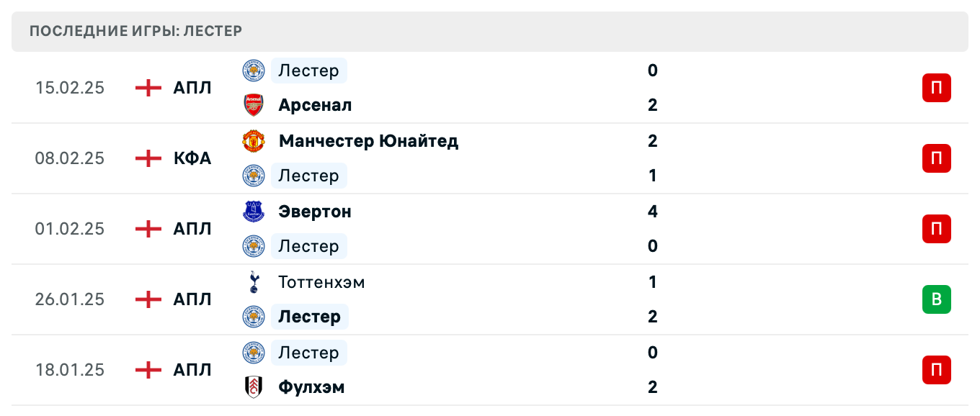The height and width of the screenshot is (416, 980).
Task: Click the Everton club badge
Action: (x=254, y=212)
